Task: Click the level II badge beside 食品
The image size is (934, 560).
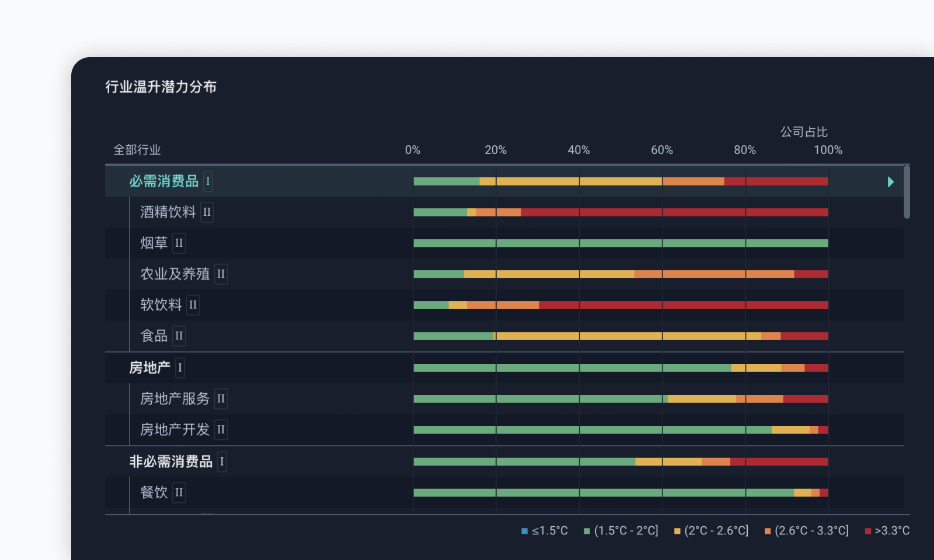Action: tap(179, 336)
